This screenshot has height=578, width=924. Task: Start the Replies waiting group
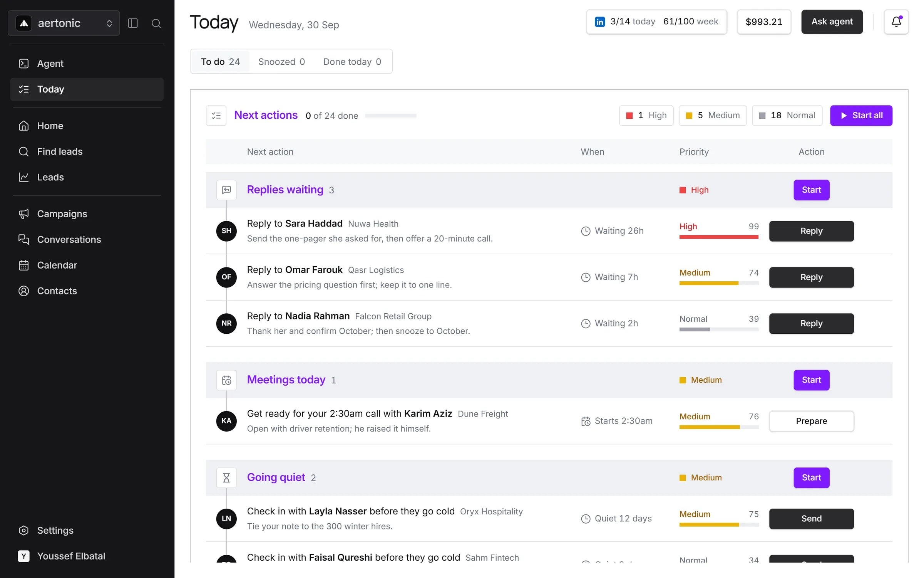(811, 190)
